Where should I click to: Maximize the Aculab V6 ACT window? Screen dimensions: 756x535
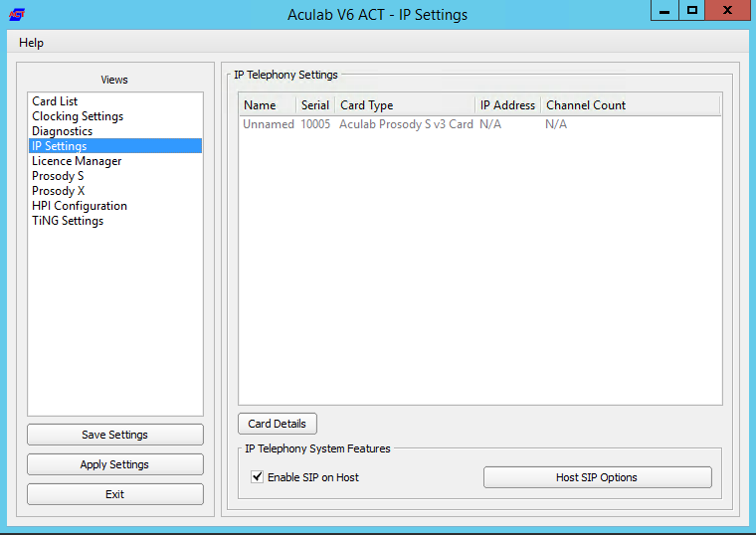692,10
